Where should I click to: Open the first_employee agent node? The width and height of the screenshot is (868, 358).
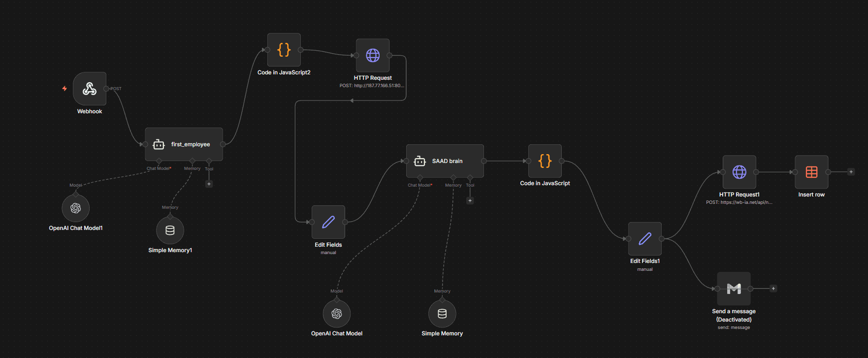pos(184,144)
